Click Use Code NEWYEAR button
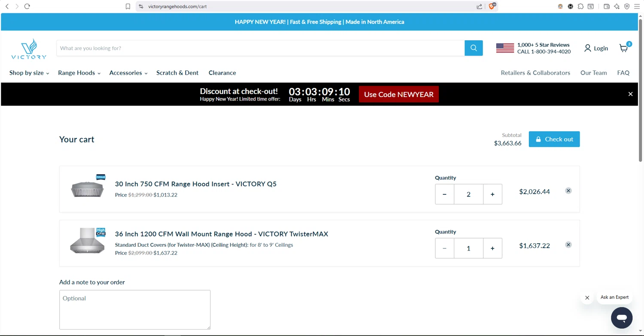 399,94
